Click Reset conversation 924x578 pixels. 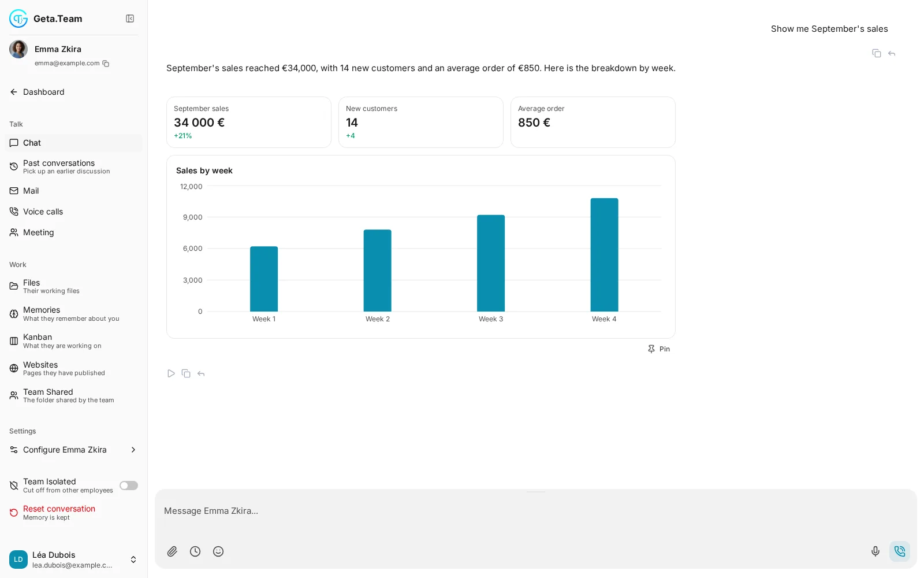(74, 513)
